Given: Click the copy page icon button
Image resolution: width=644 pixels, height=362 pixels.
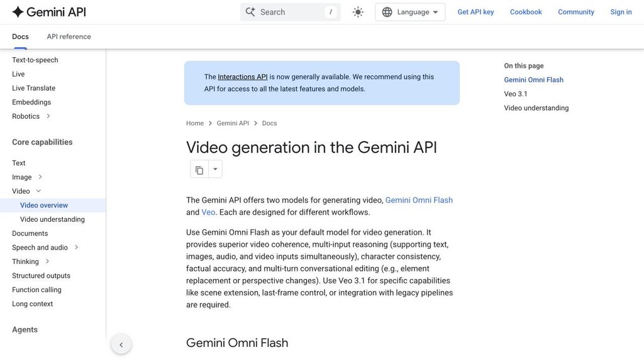Looking at the screenshot, I should [x=199, y=170].
